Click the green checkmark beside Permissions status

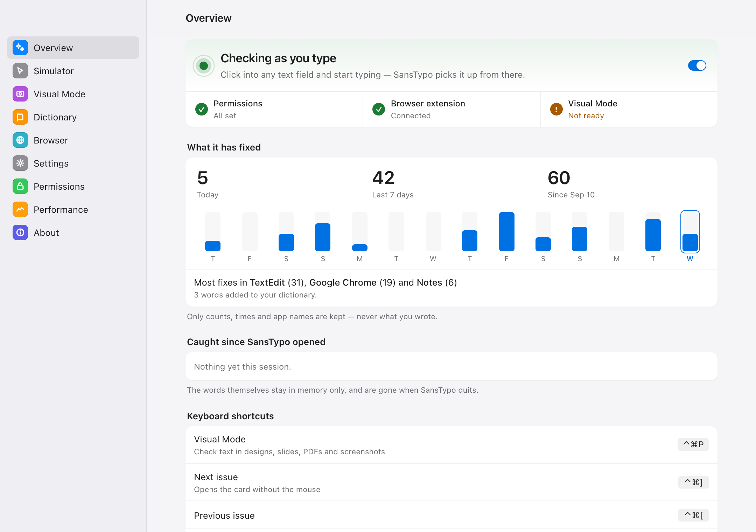click(x=202, y=109)
